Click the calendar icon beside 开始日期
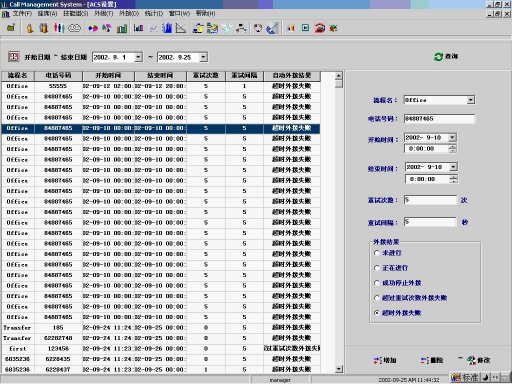512x384 pixels. pos(13,57)
